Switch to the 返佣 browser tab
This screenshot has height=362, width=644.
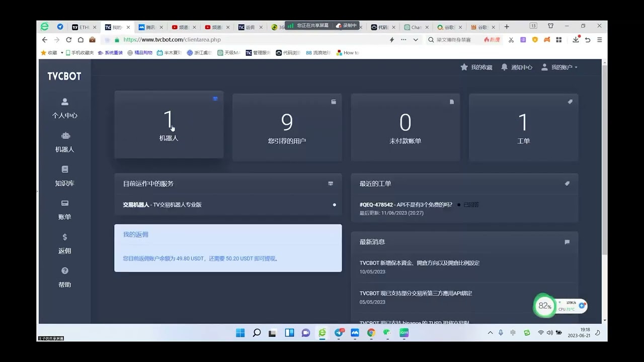tap(251, 27)
